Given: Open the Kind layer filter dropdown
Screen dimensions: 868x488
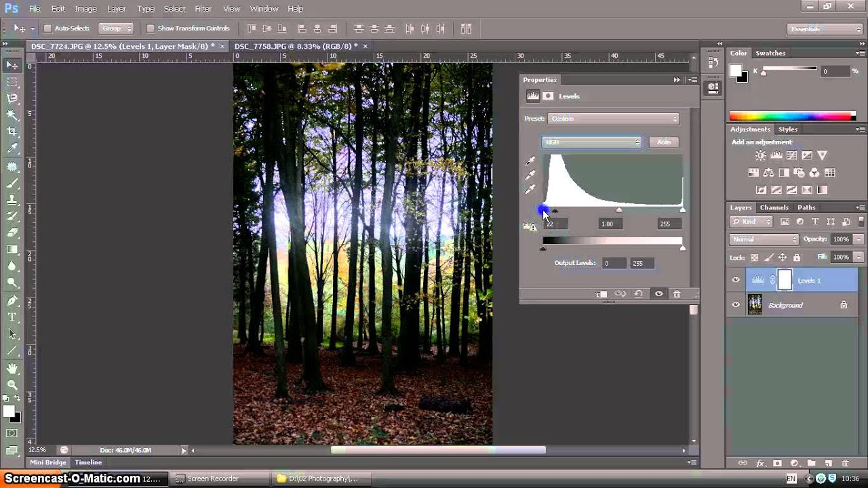Looking at the screenshot, I should [751, 222].
